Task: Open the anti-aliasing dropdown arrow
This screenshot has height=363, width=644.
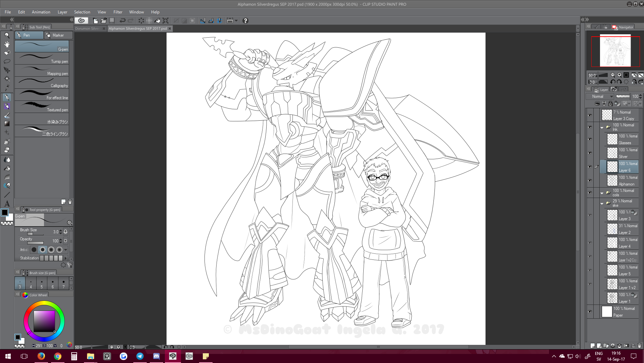Action: 66,250
